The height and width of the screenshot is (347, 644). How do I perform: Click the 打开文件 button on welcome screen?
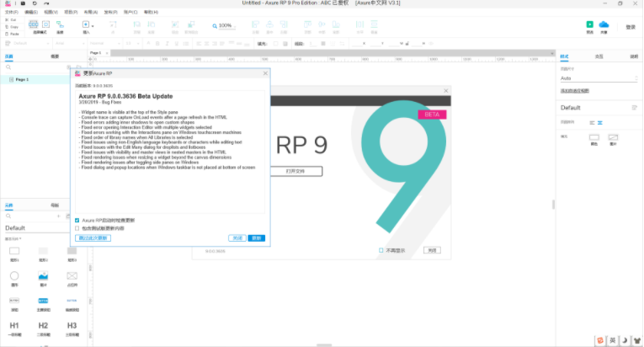click(295, 171)
